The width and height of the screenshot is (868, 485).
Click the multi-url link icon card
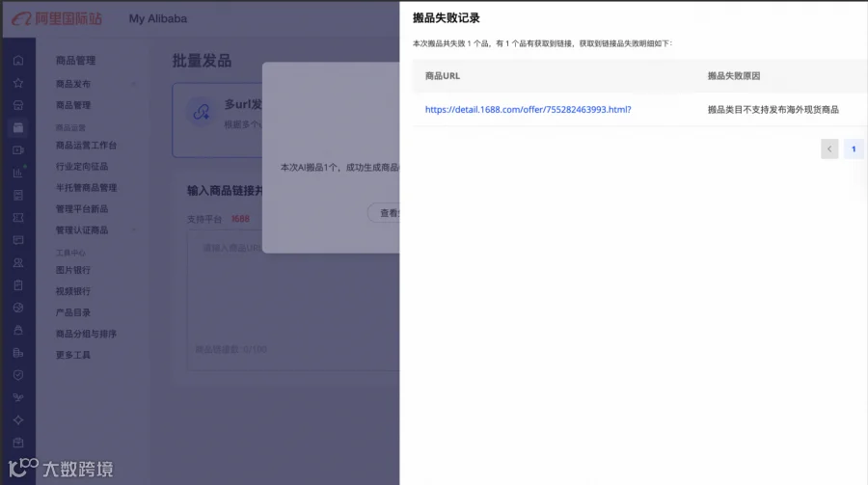[x=201, y=113]
